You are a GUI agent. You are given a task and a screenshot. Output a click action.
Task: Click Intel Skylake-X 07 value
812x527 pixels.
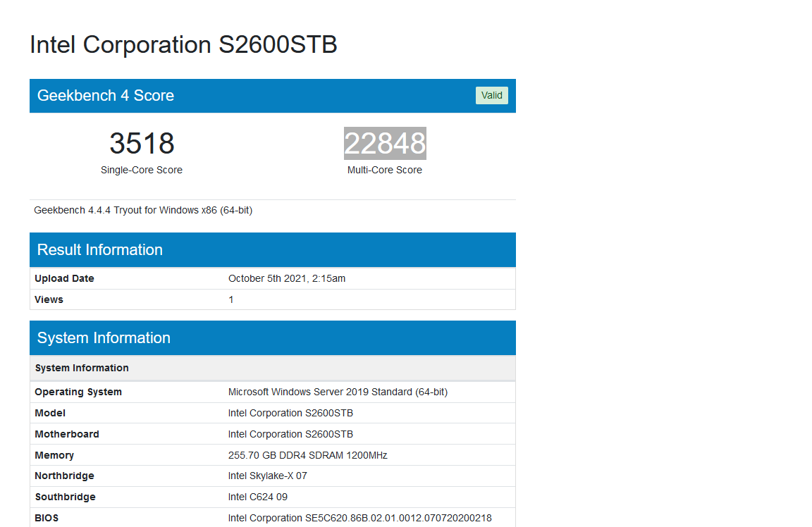click(267, 476)
